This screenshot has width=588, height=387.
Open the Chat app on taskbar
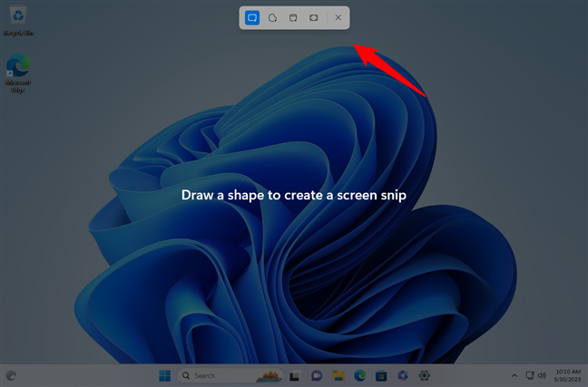[x=317, y=375]
